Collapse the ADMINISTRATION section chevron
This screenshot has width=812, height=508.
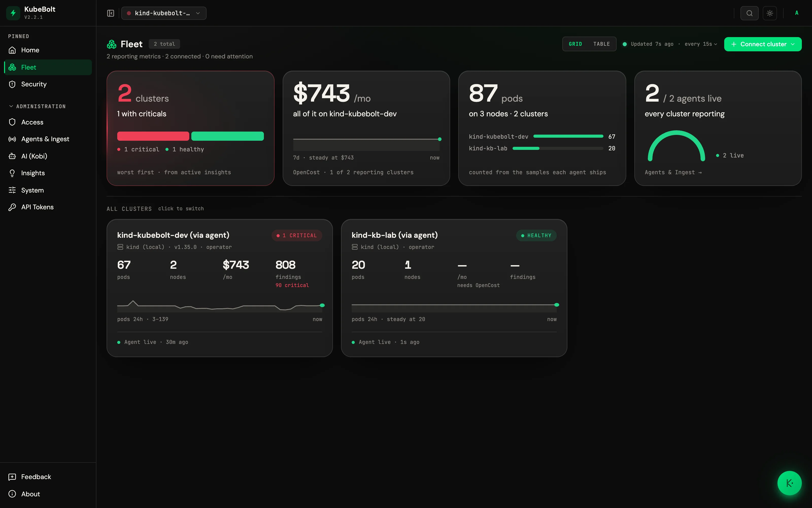(x=11, y=106)
